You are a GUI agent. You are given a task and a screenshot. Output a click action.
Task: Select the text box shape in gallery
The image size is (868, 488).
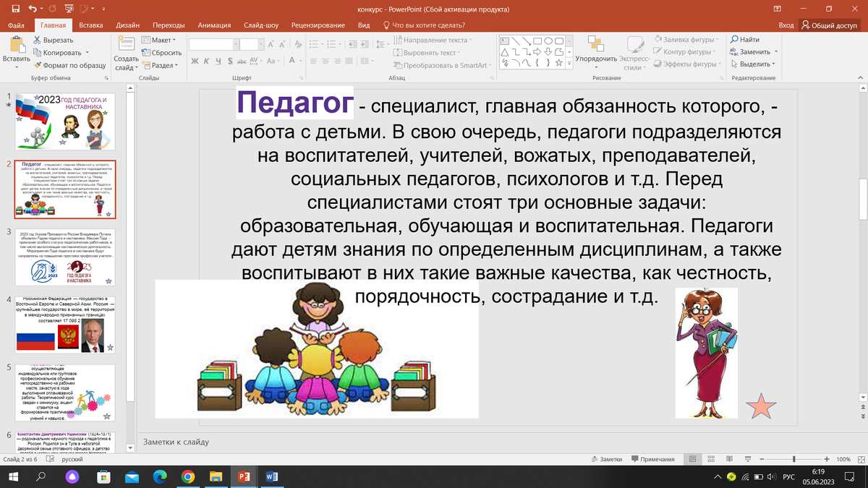point(505,41)
